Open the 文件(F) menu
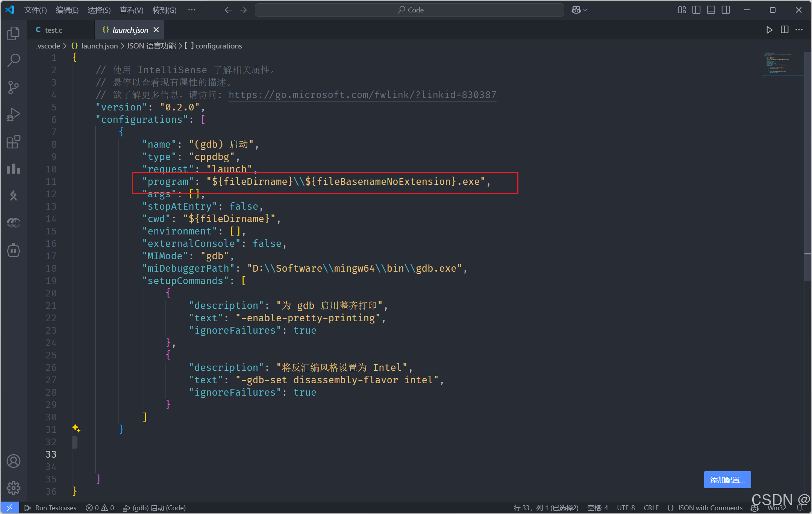The width and height of the screenshot is (812, 514). (x=35, y=10)
